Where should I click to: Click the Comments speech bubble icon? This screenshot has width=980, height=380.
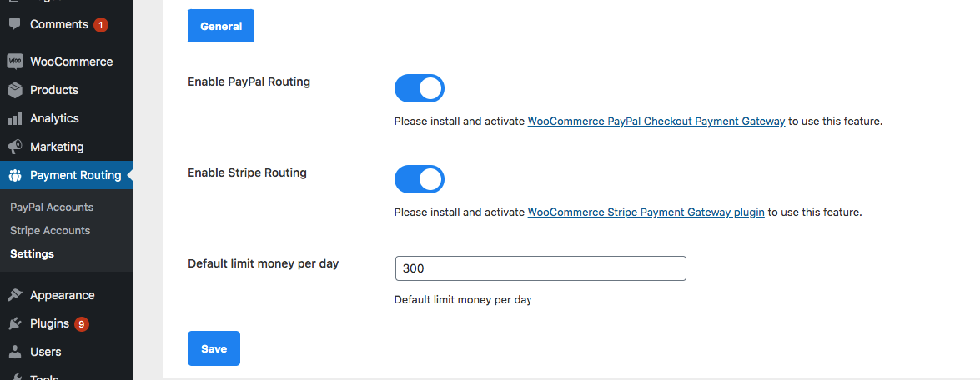coord(14,25)
